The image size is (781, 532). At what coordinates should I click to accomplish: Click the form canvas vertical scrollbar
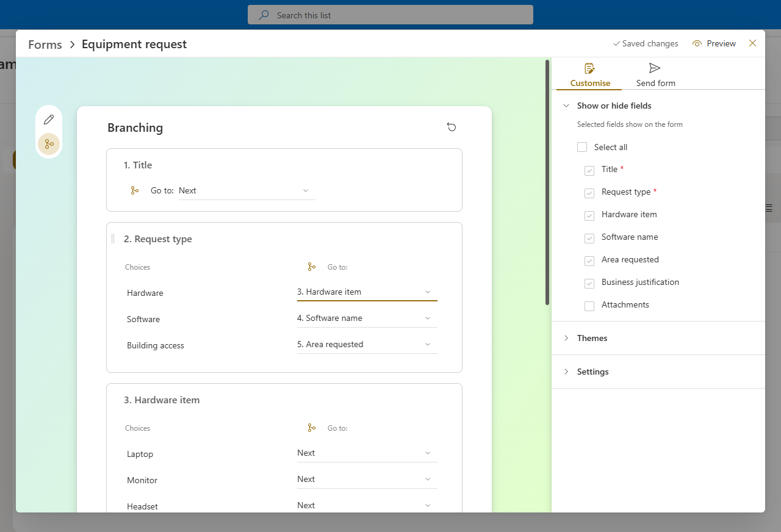547,182
